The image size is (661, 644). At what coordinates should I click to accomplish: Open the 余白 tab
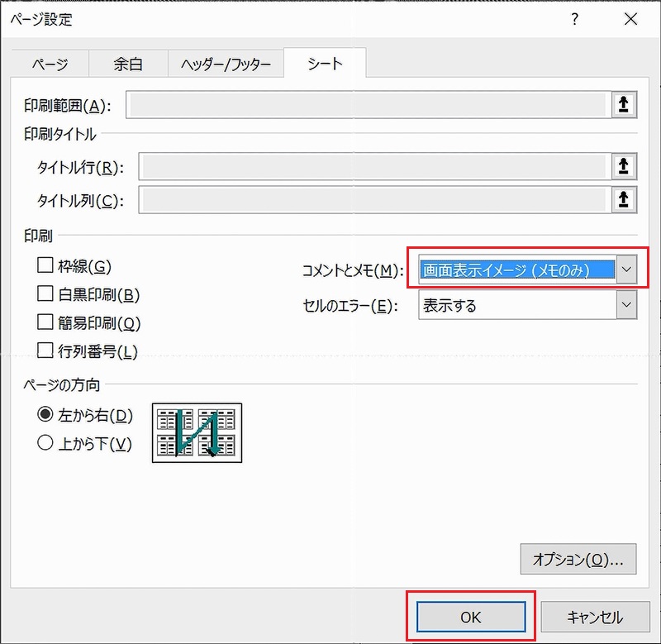[128, 64]
